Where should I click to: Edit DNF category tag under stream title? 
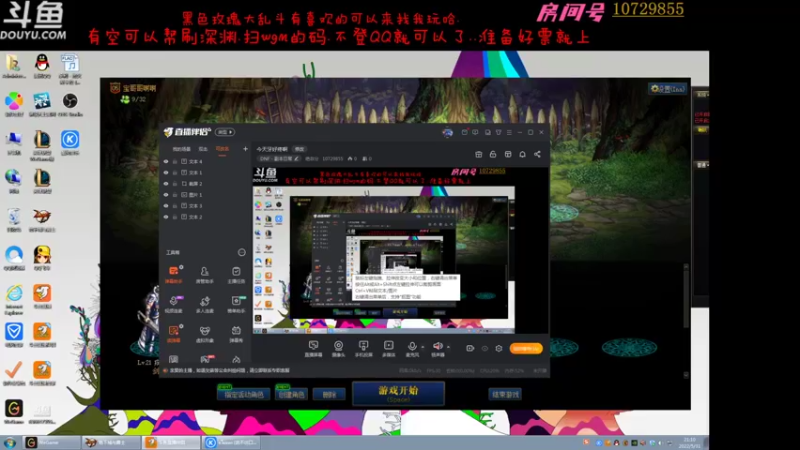tap(279, 159)
